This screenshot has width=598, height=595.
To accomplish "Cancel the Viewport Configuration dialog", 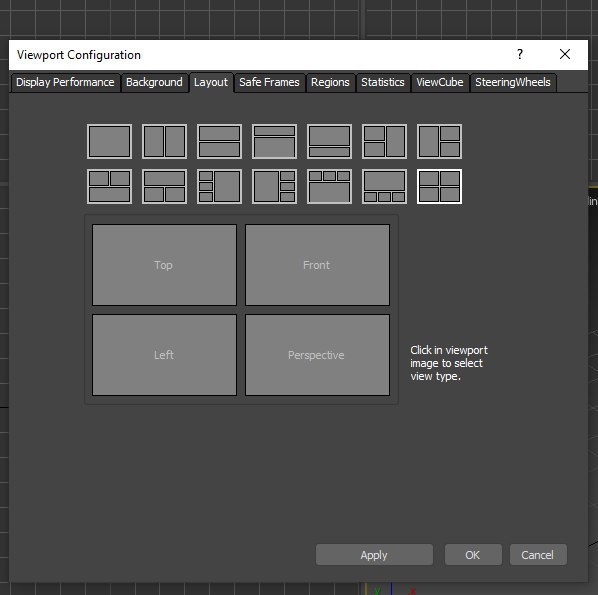I will [538, 555].
